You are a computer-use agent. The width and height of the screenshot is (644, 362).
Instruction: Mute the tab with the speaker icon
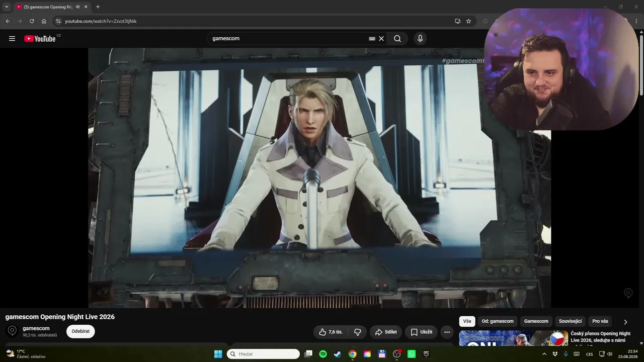coord(78,7)
